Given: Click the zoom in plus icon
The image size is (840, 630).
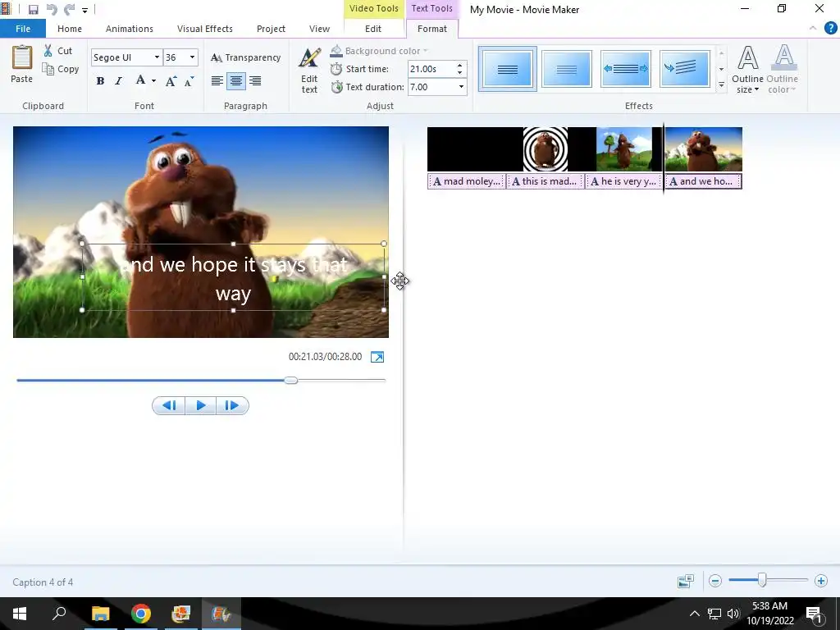Looking at the screenshot, I should click(x=820, y=581).
